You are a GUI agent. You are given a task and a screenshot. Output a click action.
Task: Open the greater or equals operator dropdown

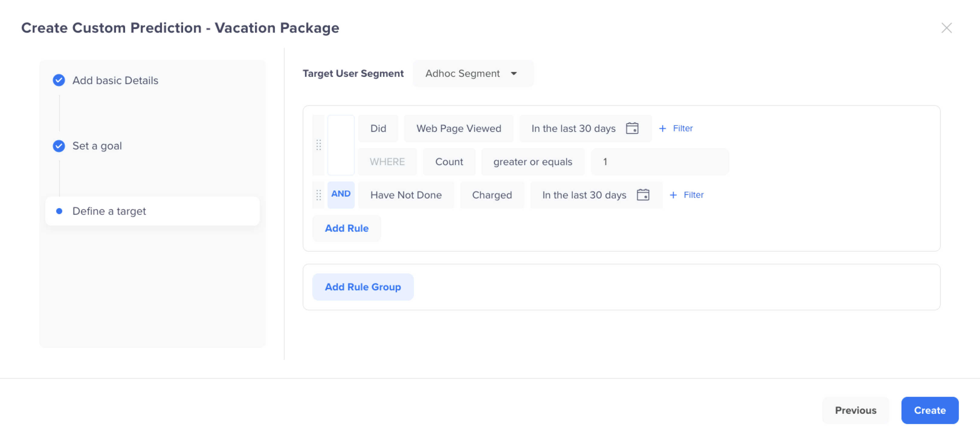coord(532,162)
